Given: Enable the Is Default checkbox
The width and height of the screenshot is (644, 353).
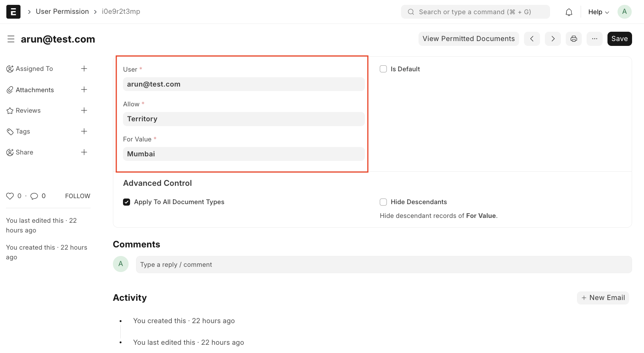Looking at the screenshot, I should pyautogui.click(x=383, y=69).
